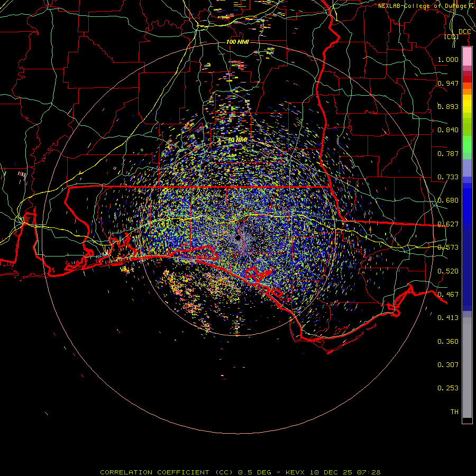Viewport: 476px width, 476px height.
Task: Select the 0.680 scale value
Action: click(x=448, y=200)
